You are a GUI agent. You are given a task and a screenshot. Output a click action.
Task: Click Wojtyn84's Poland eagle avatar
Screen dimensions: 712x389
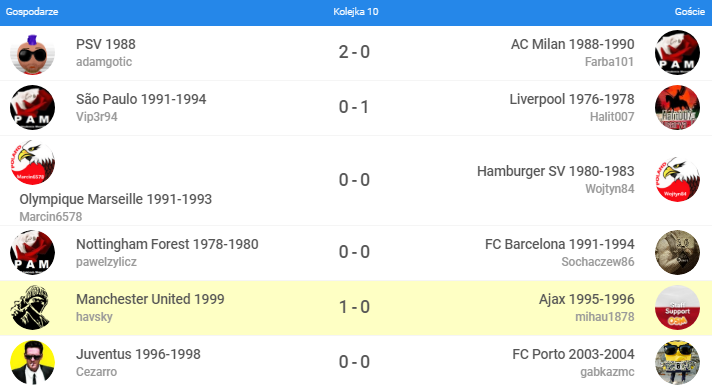point(677,180)
